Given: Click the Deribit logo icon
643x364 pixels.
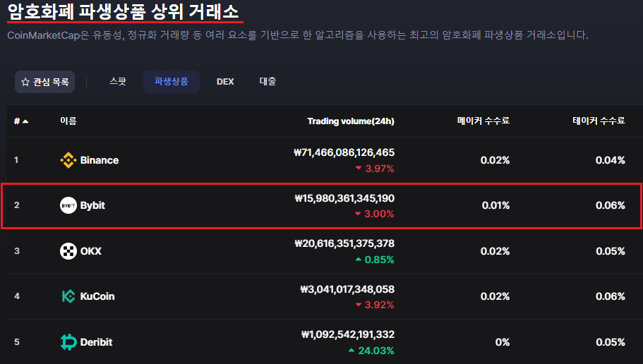Looking at the screenshot, I should point(68,342).
